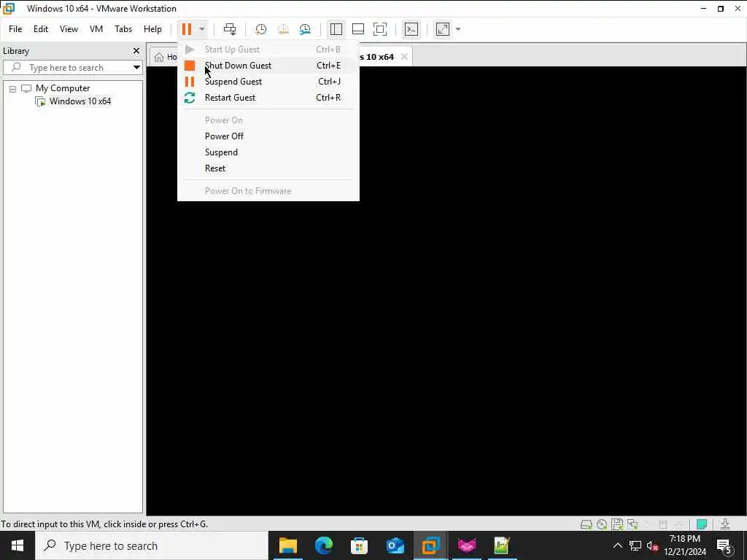
Task: Click the muted volume tray icon
Action: [652, 545]
